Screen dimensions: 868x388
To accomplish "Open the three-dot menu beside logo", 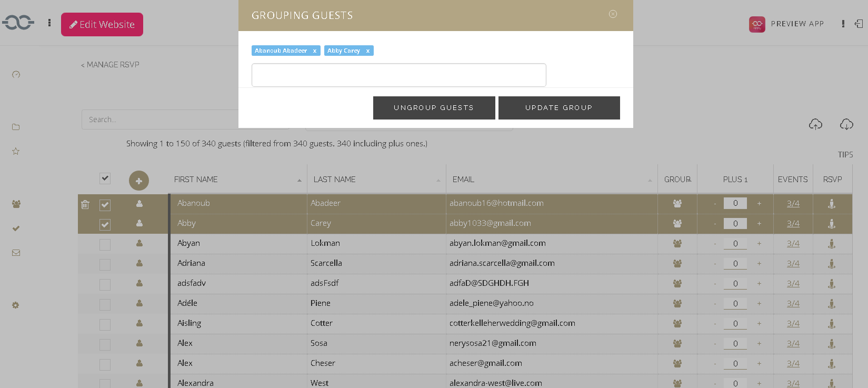I will [49, 23].
